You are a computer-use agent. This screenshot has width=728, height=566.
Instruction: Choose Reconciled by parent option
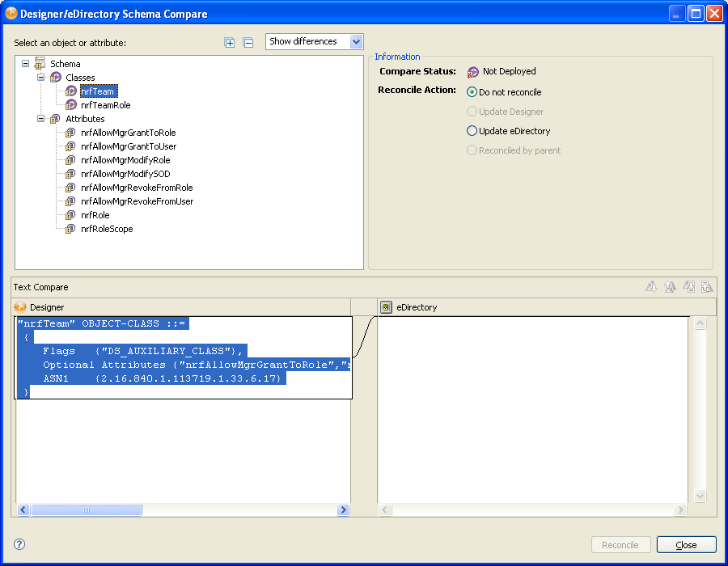(x=514, y=150)
